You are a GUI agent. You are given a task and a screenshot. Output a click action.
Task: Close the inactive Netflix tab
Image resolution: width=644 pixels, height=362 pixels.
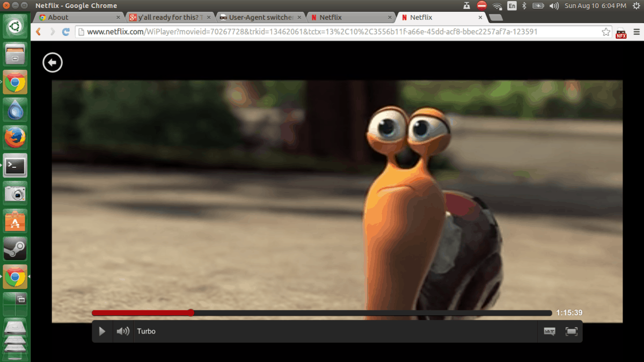click(390, 17)
